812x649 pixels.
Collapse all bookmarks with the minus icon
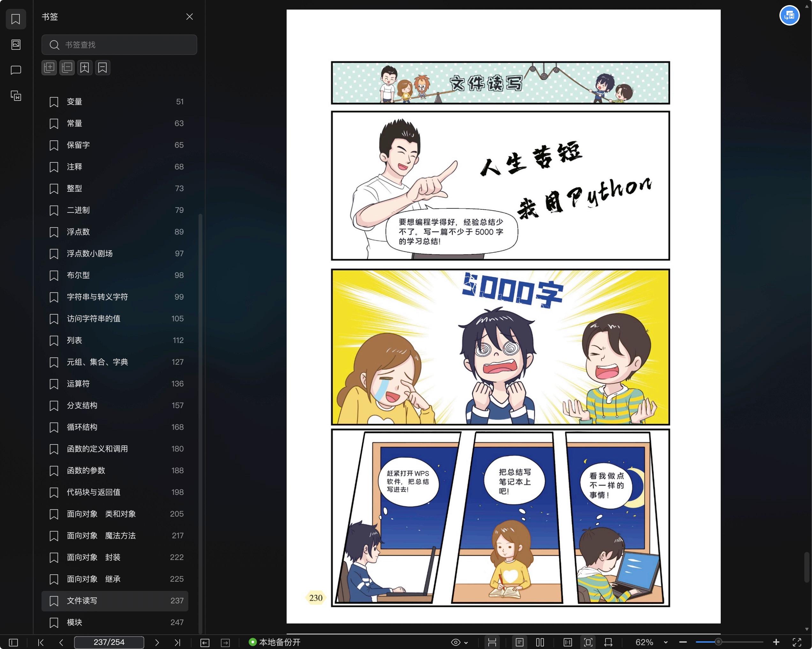pyautogui.click(x=67, y=68)
